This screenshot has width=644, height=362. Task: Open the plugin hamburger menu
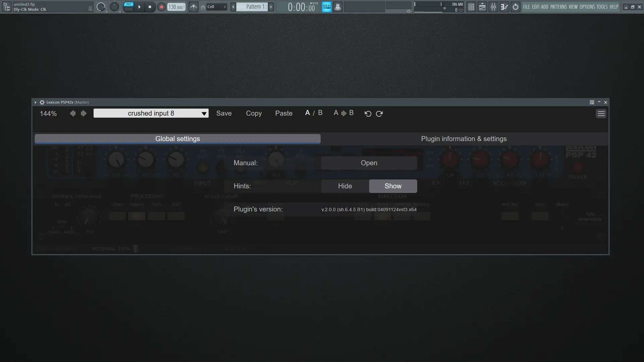[601, 114]
